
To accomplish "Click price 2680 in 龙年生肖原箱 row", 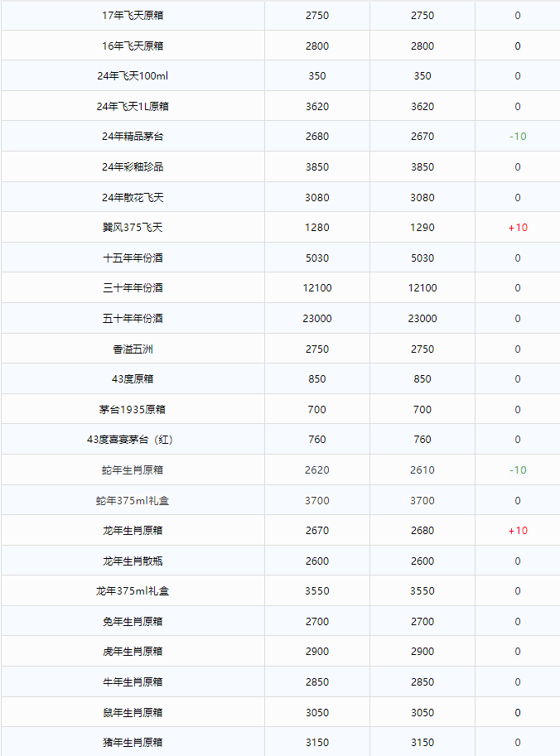I will pyautogui.click(x=422, y=530).
